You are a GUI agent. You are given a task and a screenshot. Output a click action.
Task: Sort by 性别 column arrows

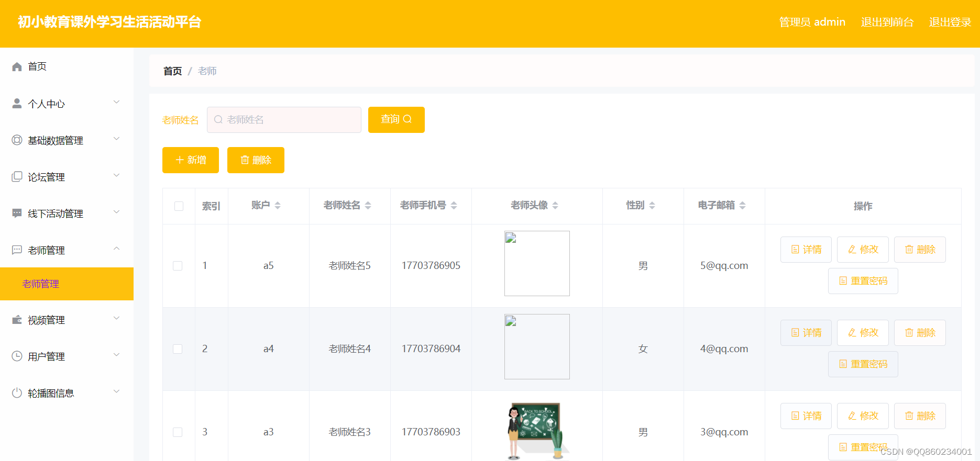coord(652,206)
